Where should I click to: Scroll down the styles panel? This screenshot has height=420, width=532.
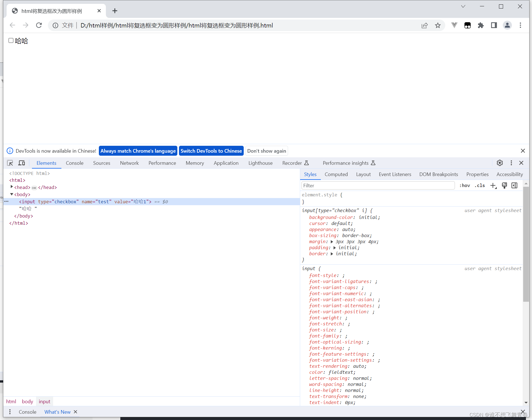click(x=525, y=403)
